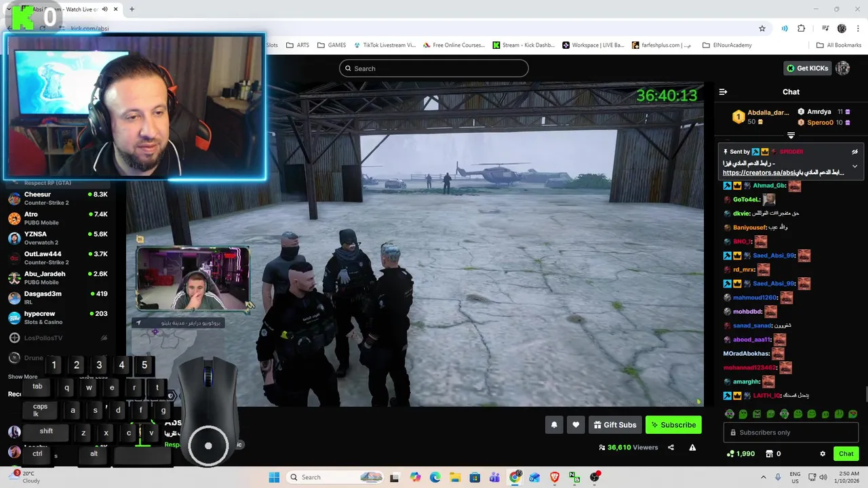Open Copilot from taskbar
Viewport: 868px width, 488px height.
[415, 477]
